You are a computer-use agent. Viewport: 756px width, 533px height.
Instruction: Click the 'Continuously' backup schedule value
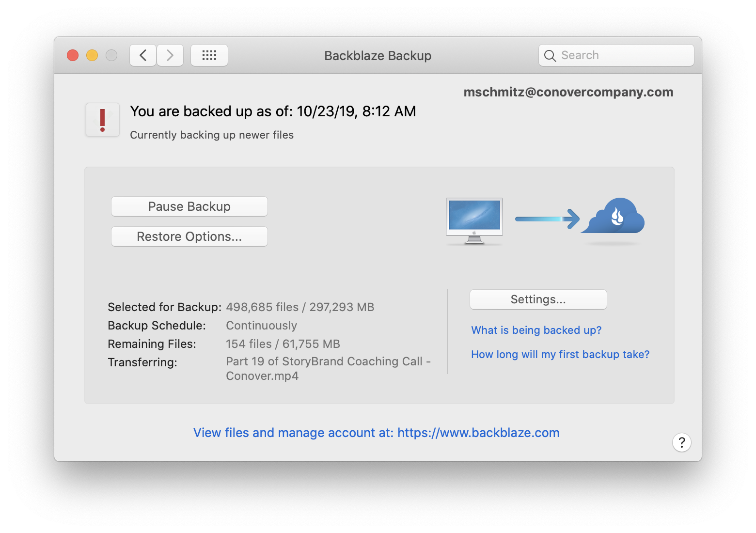click(x=262, y=326)
